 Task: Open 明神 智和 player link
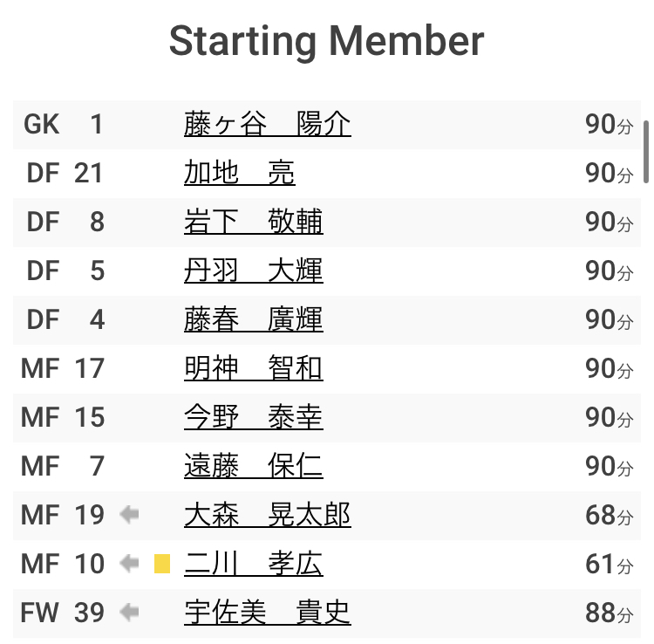(254, 368)
